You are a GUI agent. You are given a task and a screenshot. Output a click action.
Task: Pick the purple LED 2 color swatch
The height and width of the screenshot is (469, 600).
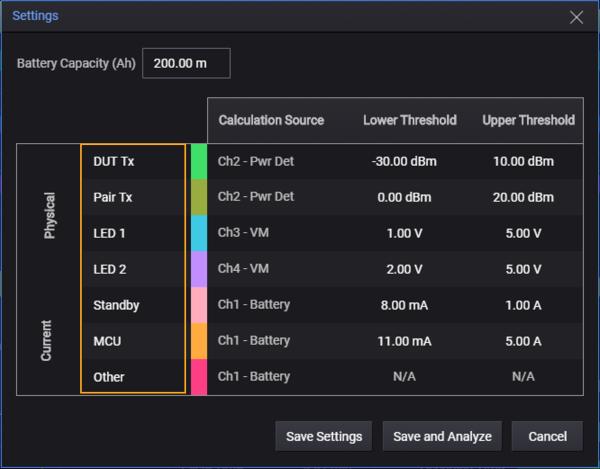coord(199,269)
